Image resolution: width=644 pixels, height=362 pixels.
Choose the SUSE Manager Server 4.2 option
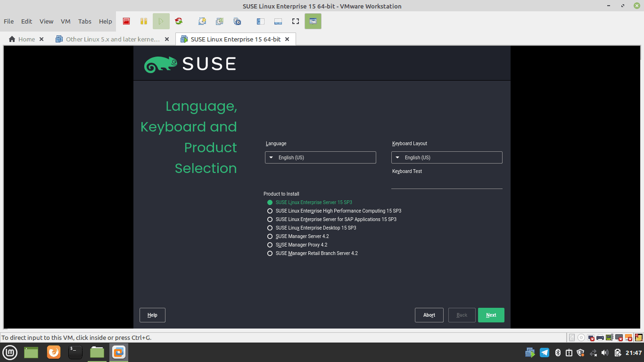pyautogui.click(x=298, y=236)
